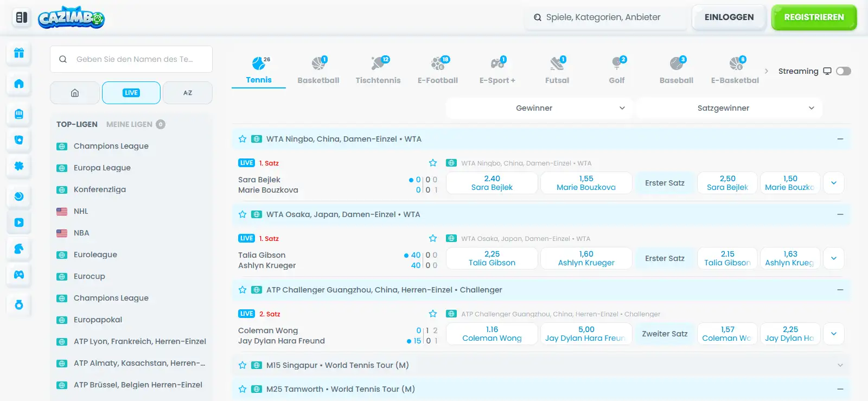Viewport: 868px width, 401px height.
Task: Open the gift promotions icon in sidebar
Action: point(19,53)
